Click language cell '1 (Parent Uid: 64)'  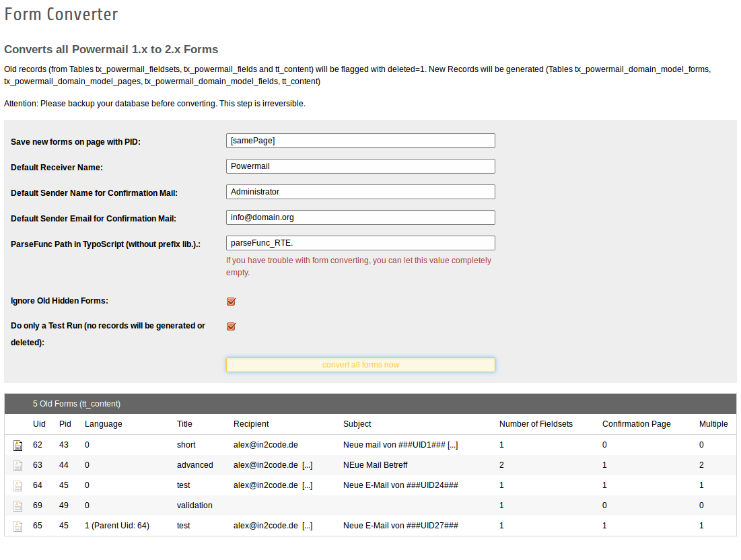(117, 526)
